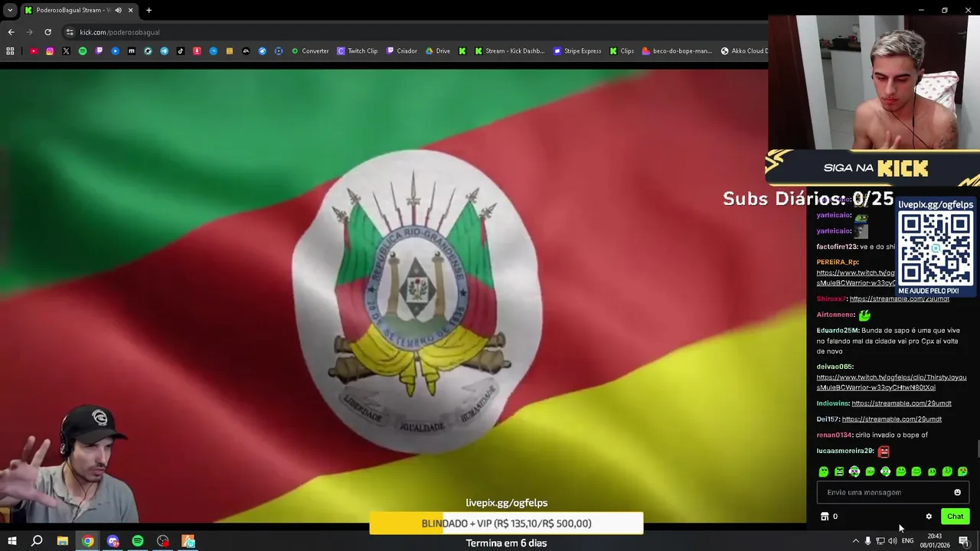The height and width of the screenshot is (551, 980).
Task: Open the Criador bookmark
Action: pos(402,51)
